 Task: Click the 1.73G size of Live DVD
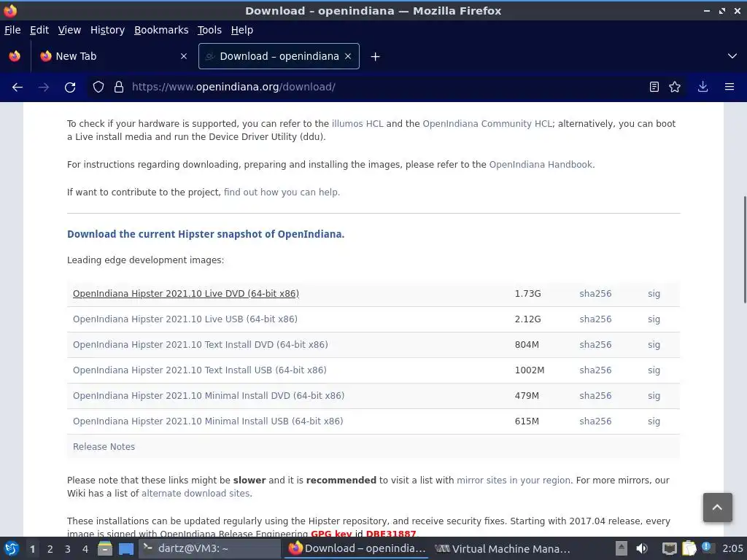528,294
